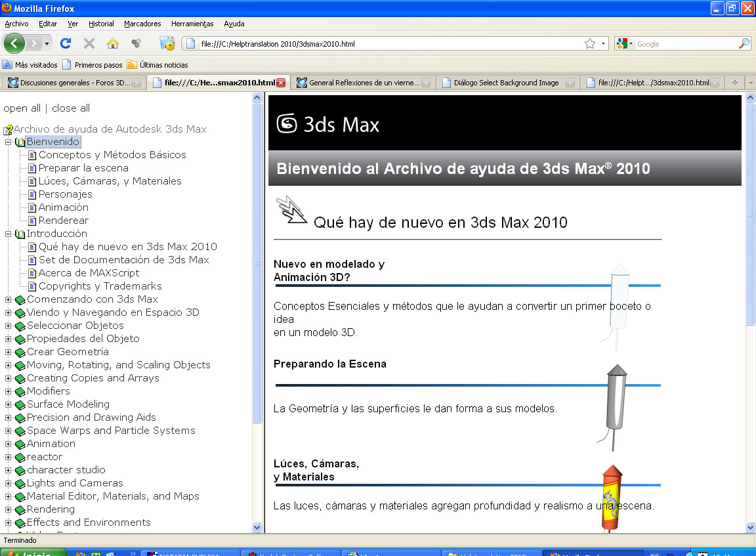756x556 pixels.
Task: Expand the character studio node
Action: click(x=8, y=470)
